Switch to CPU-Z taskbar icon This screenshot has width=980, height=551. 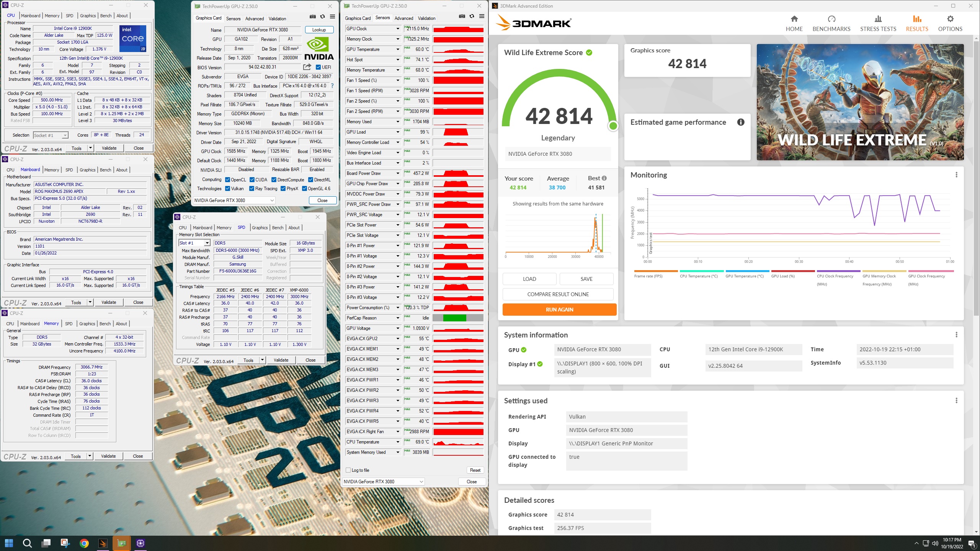[140, 543]
